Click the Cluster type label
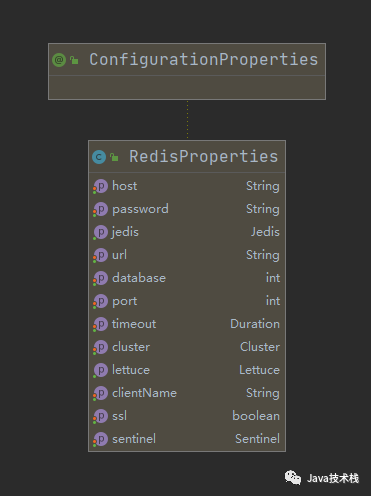 click(260, 347)
